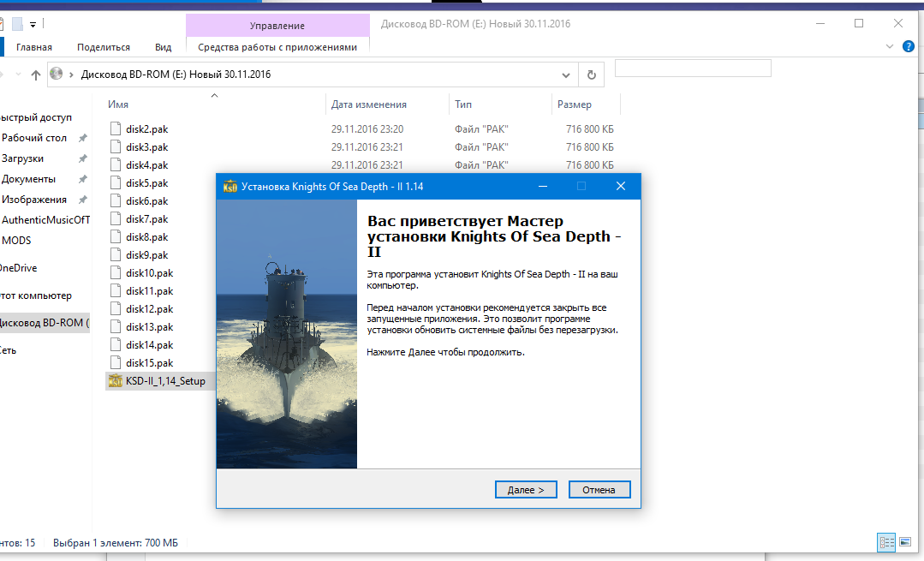The image size is (924, 561).
Task: Select the KSD-II_1,14_Setup file
Action: [165, 381]
